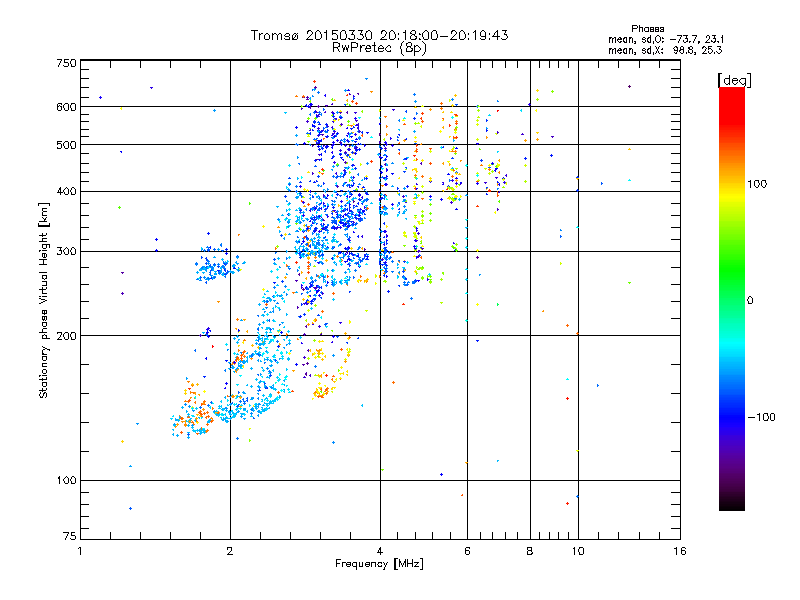Click the x-axis tick label '4'
800x600 pixels.
pyautogui.click(x=380, y=551)
